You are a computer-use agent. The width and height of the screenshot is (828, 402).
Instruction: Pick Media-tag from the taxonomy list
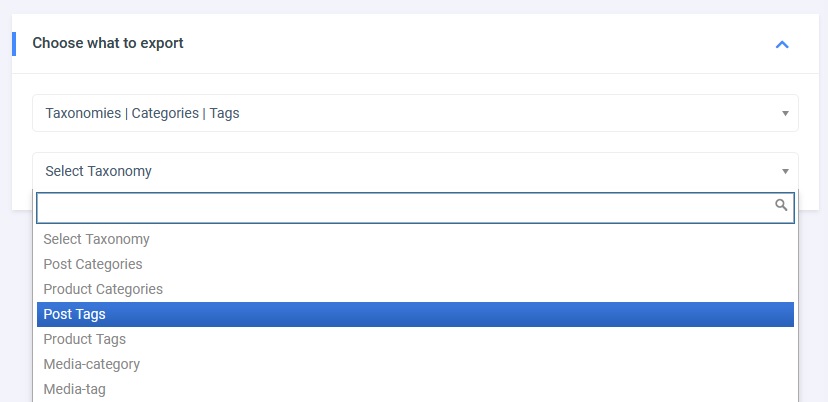point(75,389)
